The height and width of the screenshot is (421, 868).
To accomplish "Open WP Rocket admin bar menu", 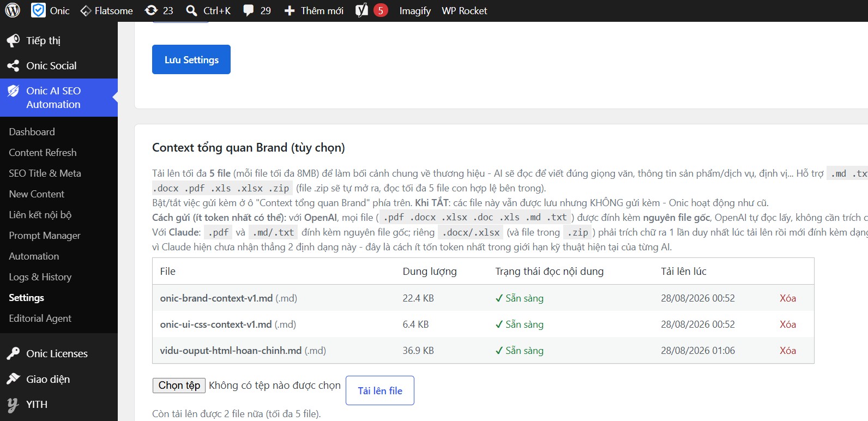I will pos(465,11).
